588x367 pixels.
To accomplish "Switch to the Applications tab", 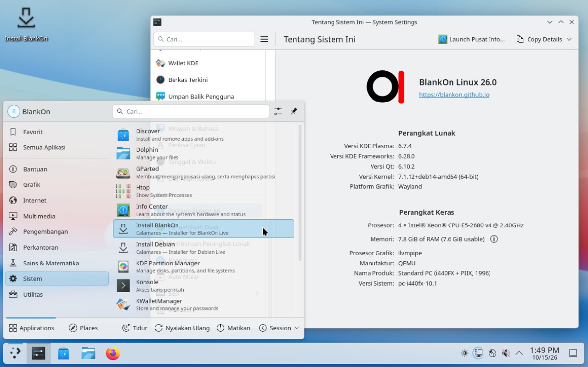I will 32,328.
